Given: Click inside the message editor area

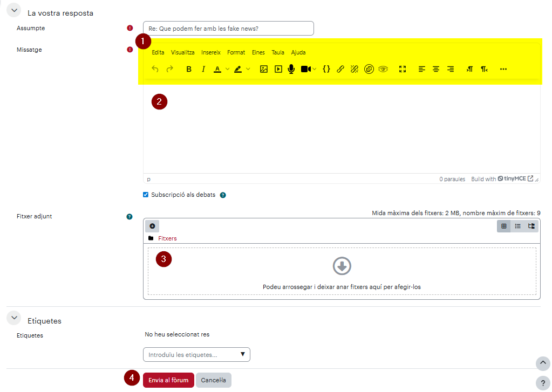Looking at the screenshot, I should tap(342, 129).
